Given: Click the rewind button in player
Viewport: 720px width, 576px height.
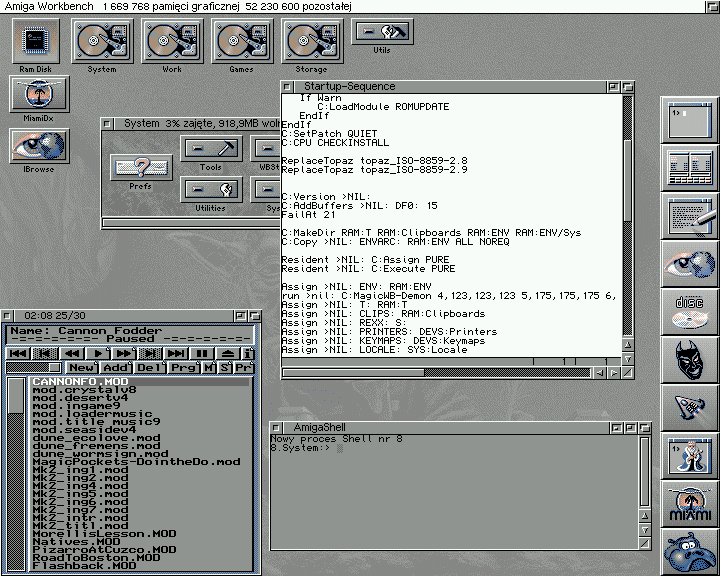Looking at the screenshot, I should (x=72, y=353).
